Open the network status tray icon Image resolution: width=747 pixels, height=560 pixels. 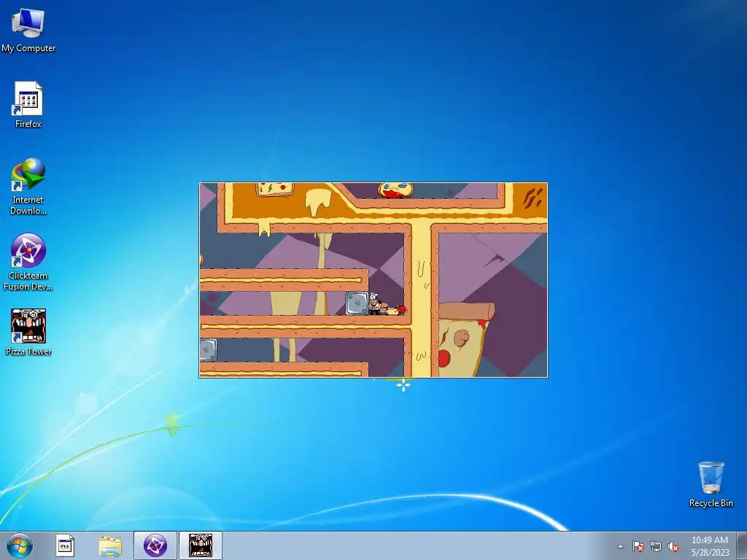[x=656, y=546]
